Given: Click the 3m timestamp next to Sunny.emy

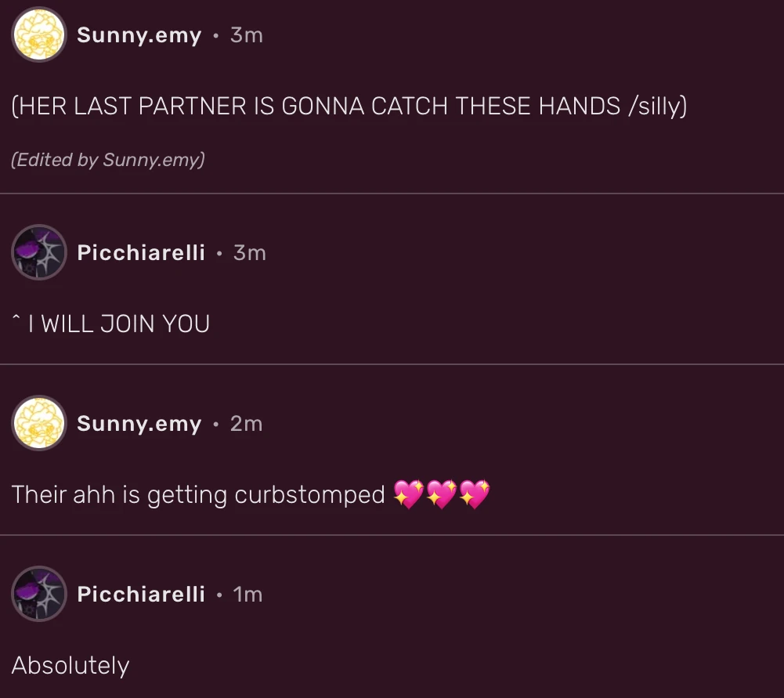Looking at the screenshot, I should click(x=246, y=35).
